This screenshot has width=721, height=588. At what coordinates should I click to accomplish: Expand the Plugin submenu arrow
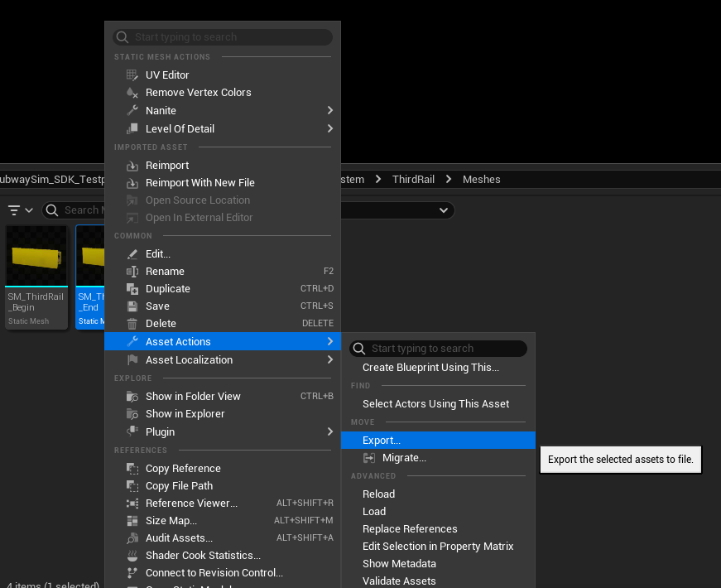(x=329, y=432)
